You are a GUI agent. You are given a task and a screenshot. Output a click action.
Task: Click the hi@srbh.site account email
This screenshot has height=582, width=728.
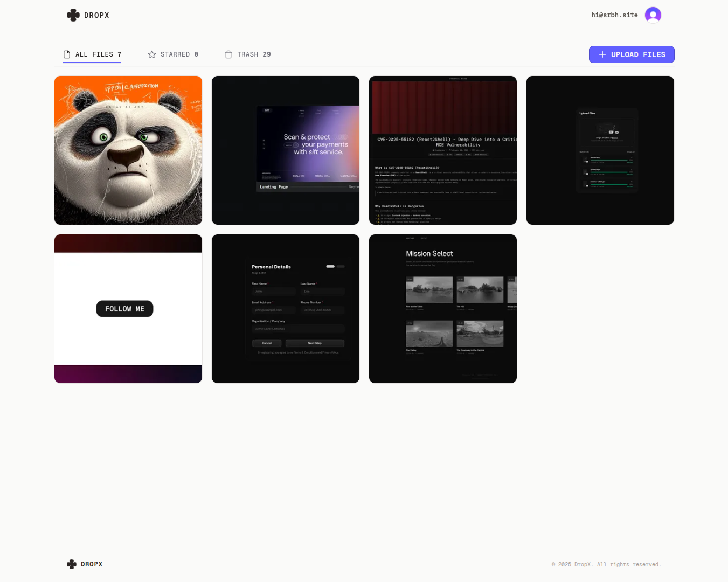click(614, 15)
